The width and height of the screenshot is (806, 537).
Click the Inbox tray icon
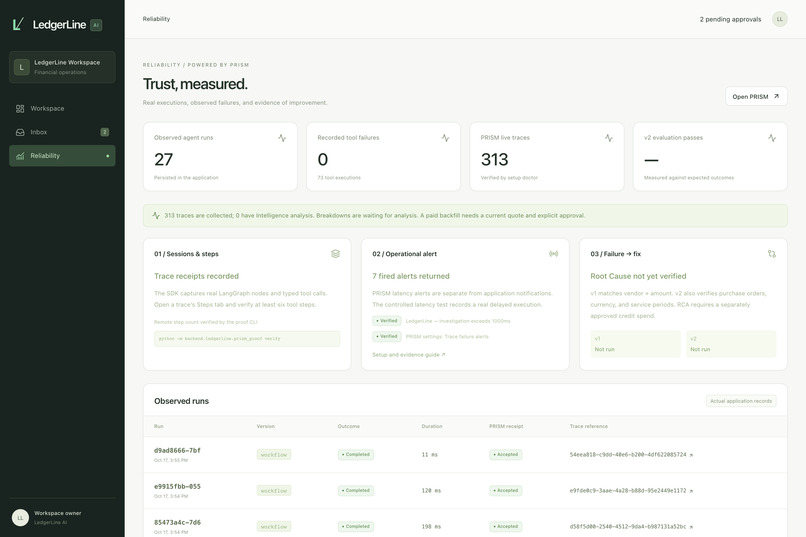pyautogui.click(x=20, y=132)
